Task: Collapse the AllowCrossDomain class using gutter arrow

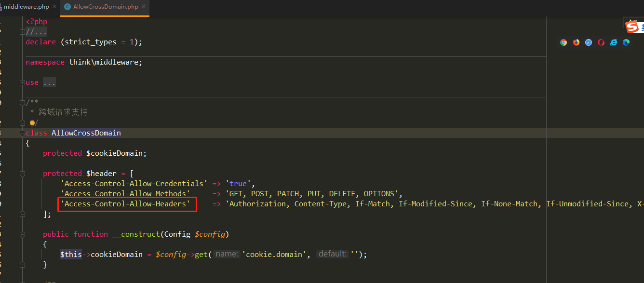Action: tap(22, 133)
